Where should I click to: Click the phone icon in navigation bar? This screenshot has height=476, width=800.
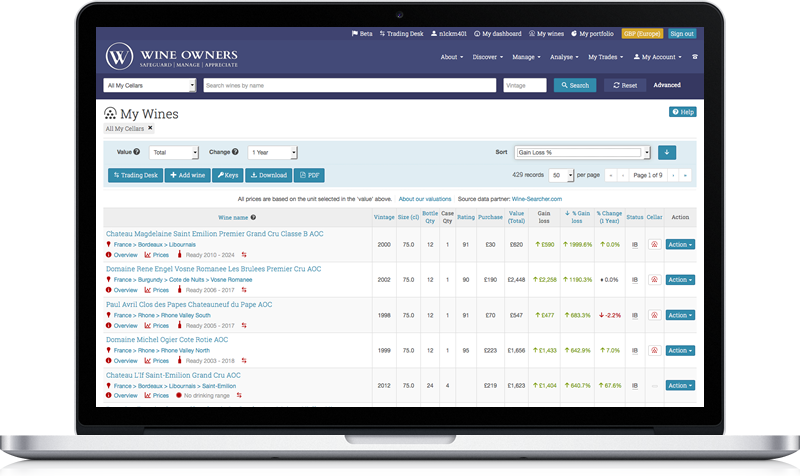[x=695, y=57]
